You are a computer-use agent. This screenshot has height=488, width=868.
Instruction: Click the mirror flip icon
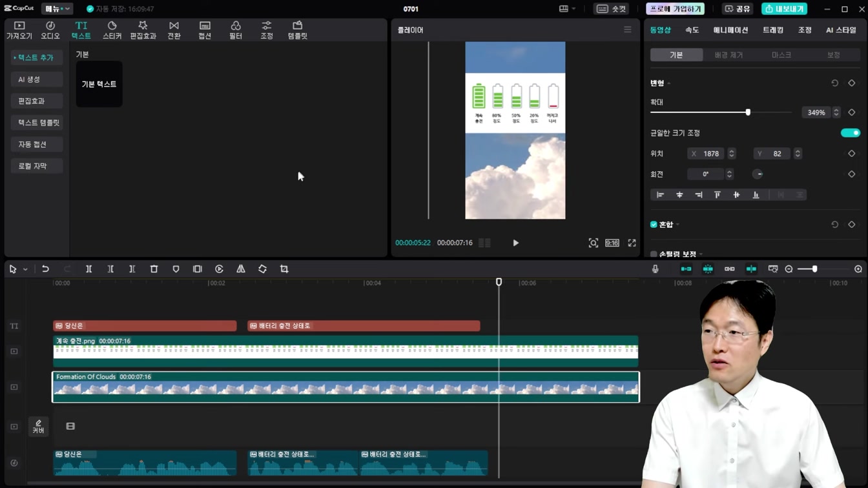pos(241,269)
